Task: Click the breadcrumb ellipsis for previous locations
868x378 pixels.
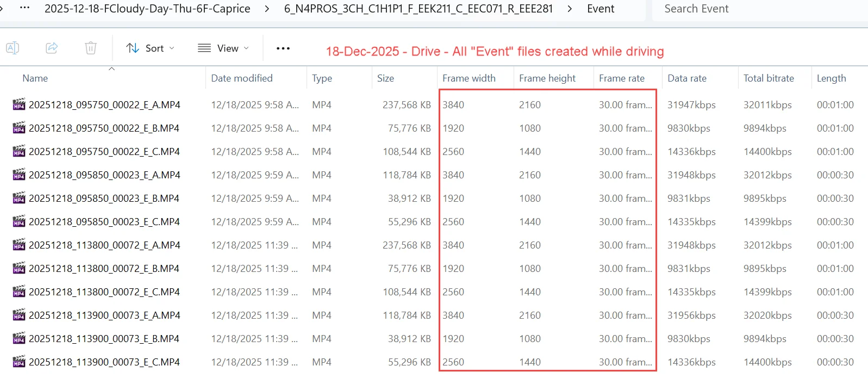Action: 24,8
